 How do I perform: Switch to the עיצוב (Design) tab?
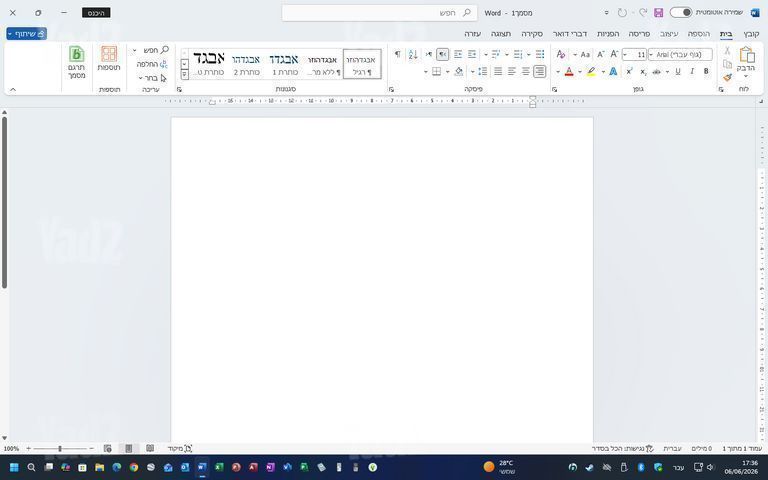(x=669, y=34)
